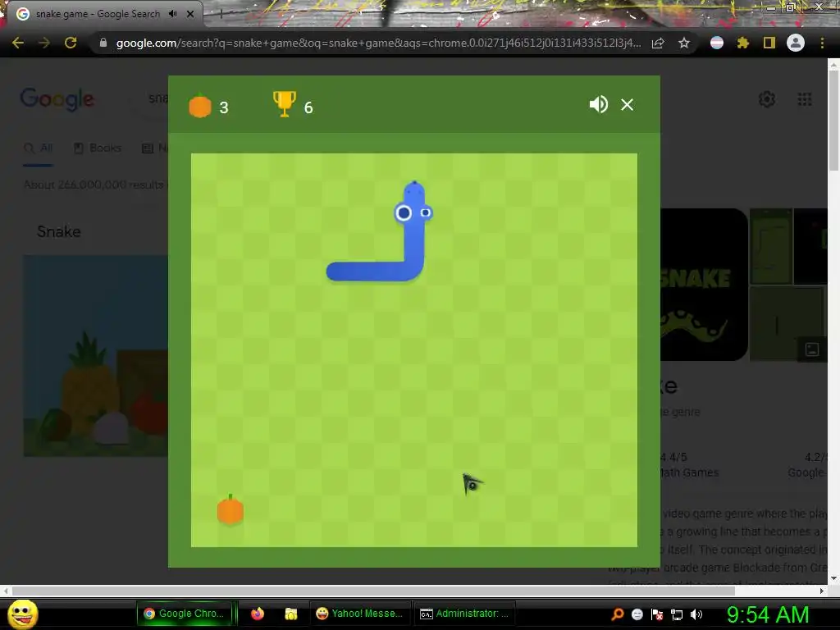Click the 9:54 AM clock
This screenshot has height=630, width=840.
(x=767, y=614)
